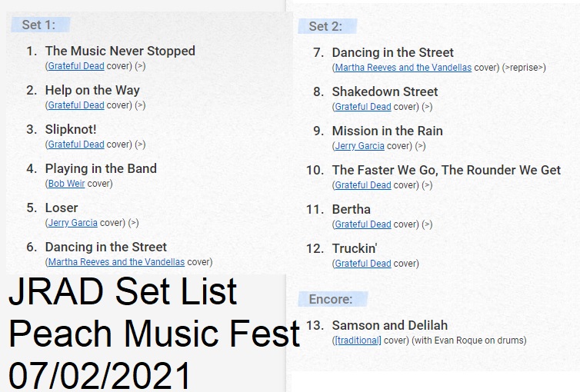Open Martha Reeves link under song 7
580x392 pixels.
click(403, 68)
